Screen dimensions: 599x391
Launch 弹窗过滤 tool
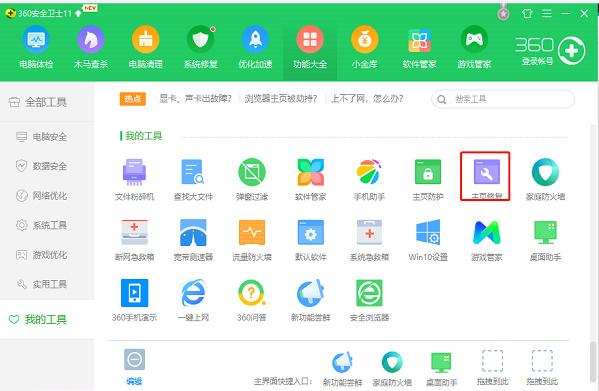coord(252,179)
